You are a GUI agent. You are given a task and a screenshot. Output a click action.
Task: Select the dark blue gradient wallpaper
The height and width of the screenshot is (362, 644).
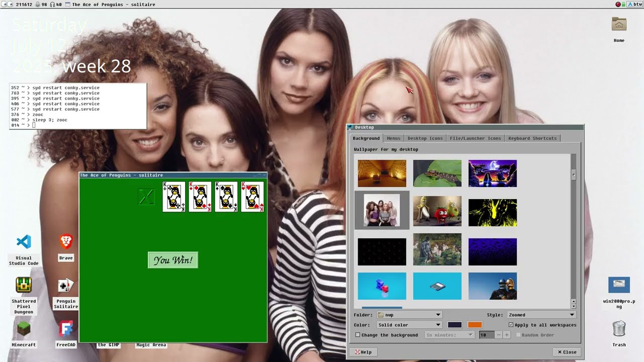tap(493, 252)
